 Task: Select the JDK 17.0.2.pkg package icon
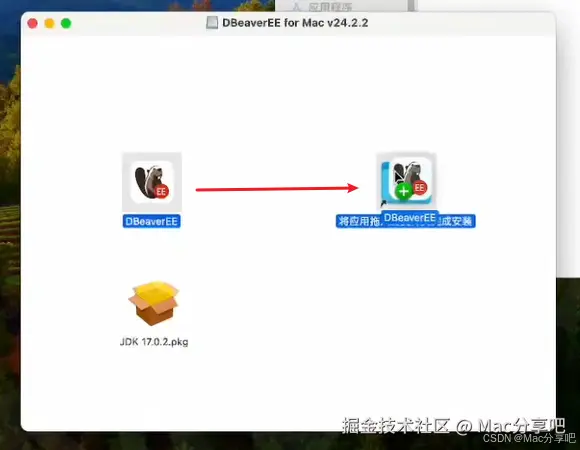[x=154, y=303]
